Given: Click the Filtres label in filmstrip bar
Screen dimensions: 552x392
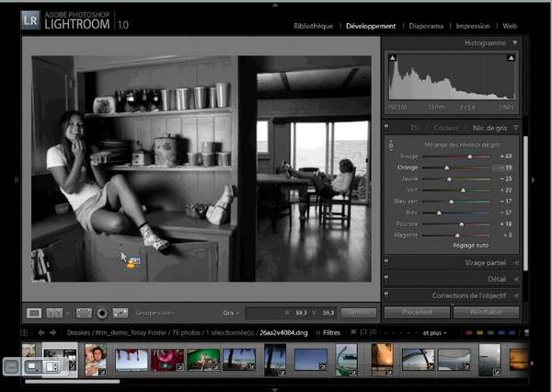Looking at the screenshot, I should click(x=331, y=333).
